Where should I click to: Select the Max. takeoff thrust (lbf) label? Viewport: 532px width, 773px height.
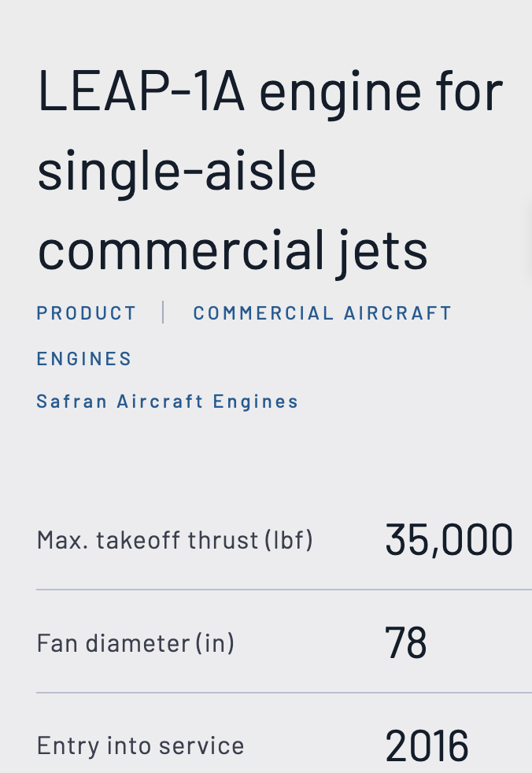pyautogui.click(x=175, y=540)
